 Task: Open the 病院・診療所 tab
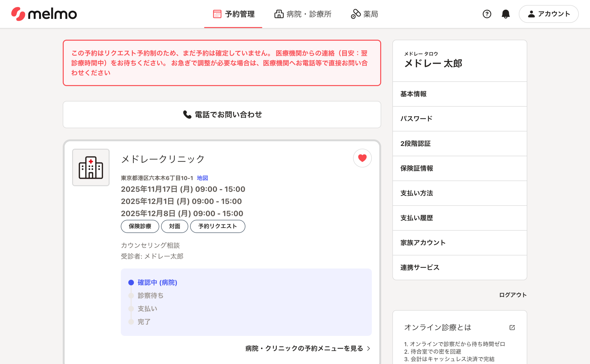(303, 14)
